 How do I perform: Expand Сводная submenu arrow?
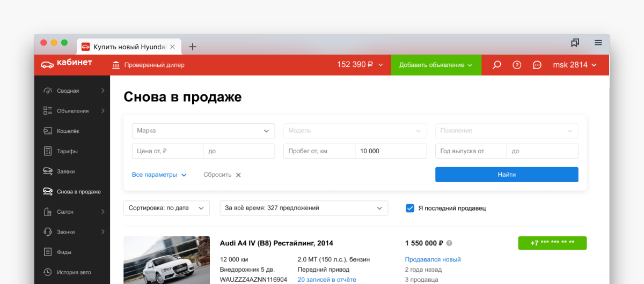coord(103,91)
